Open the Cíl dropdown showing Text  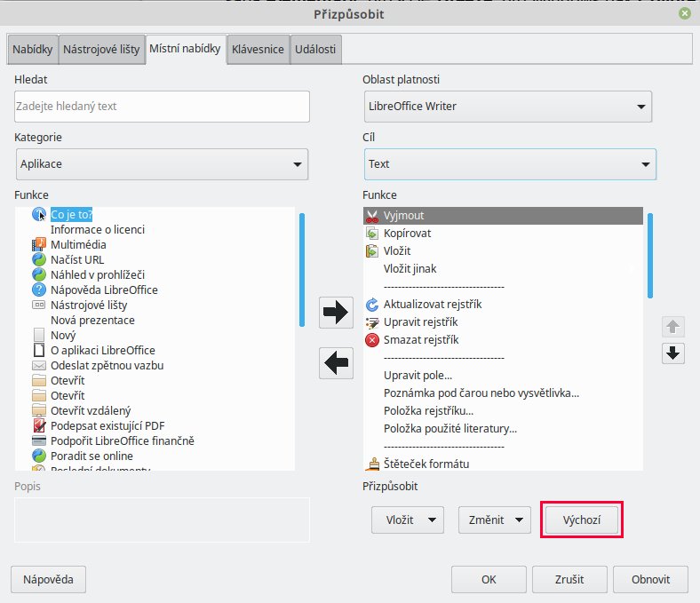[510, 164]
